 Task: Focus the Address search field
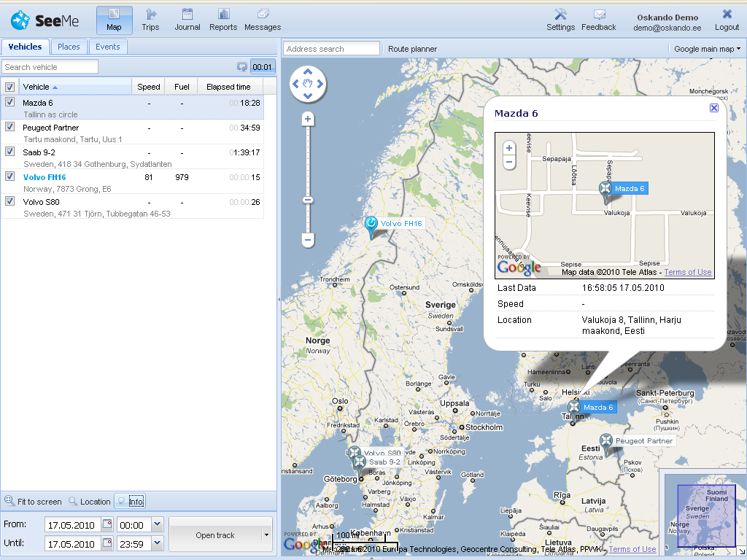click(x=332, y=49)
